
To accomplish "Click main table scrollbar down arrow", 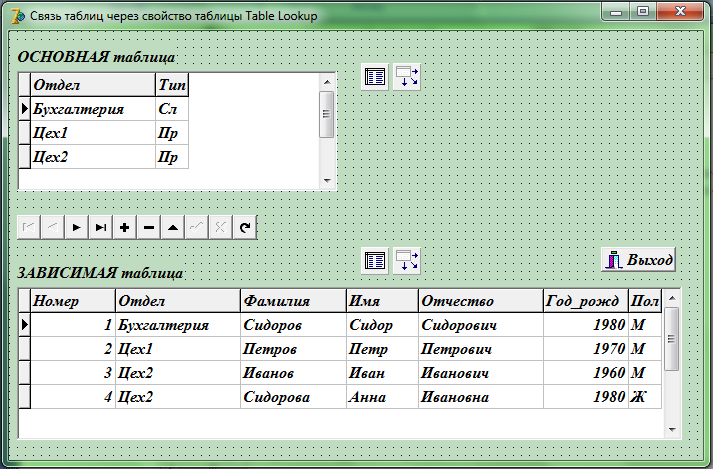I will tap(326, 181).
